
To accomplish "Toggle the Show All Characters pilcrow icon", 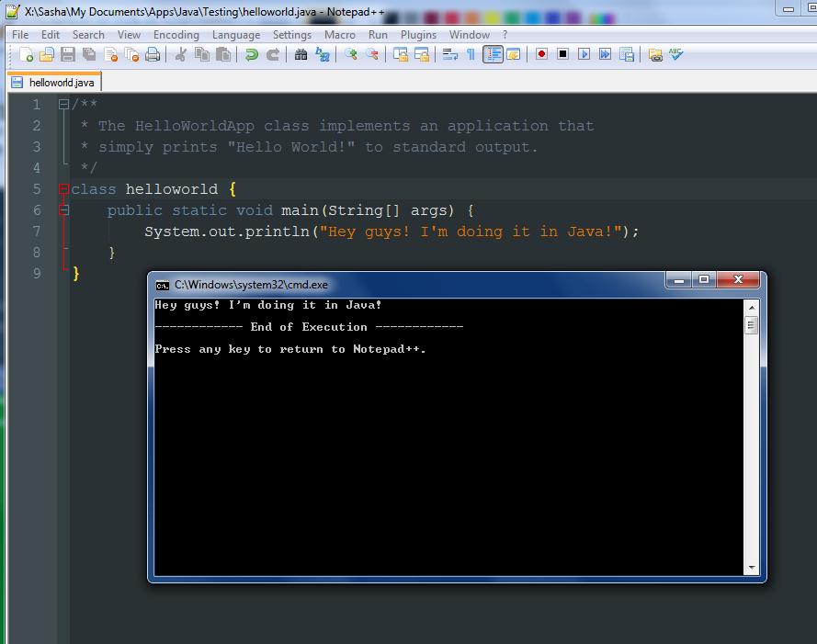I will coord(471,54).
